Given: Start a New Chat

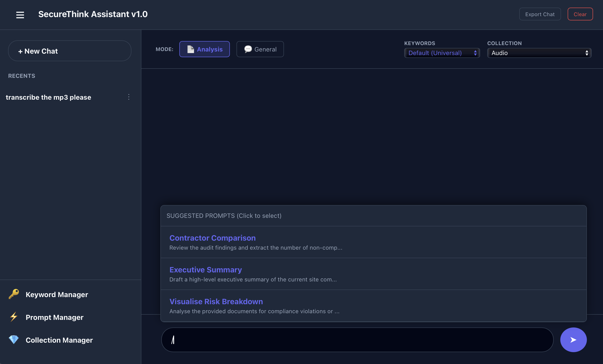Looking at the screenshot, I should (x=70, y=51).
